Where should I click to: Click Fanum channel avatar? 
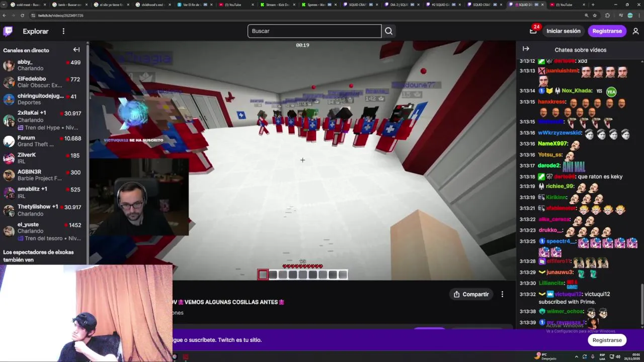point(9,141)
